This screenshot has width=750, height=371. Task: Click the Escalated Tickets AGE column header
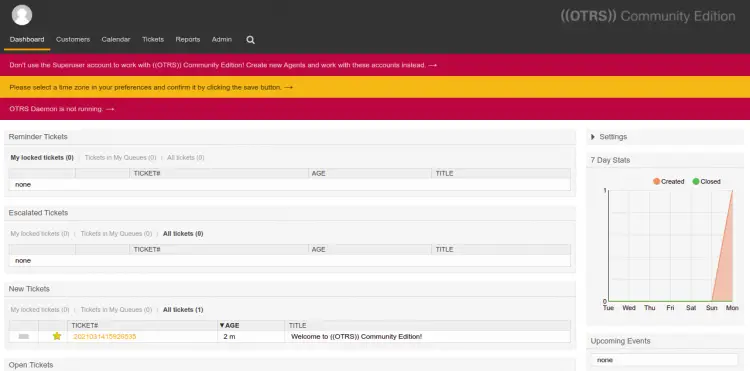319,250
